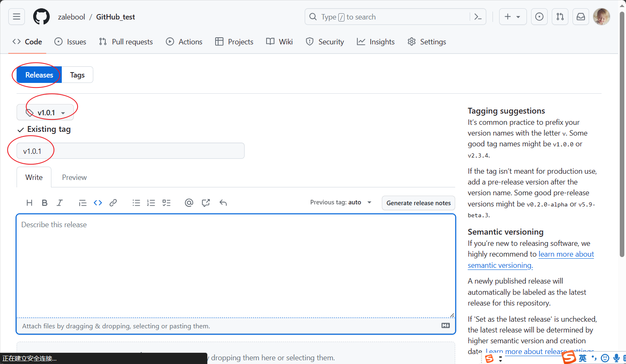Viewport: 626px width, 364px height.
Task: Click the plus create-new icon
Action: [507, 17]
